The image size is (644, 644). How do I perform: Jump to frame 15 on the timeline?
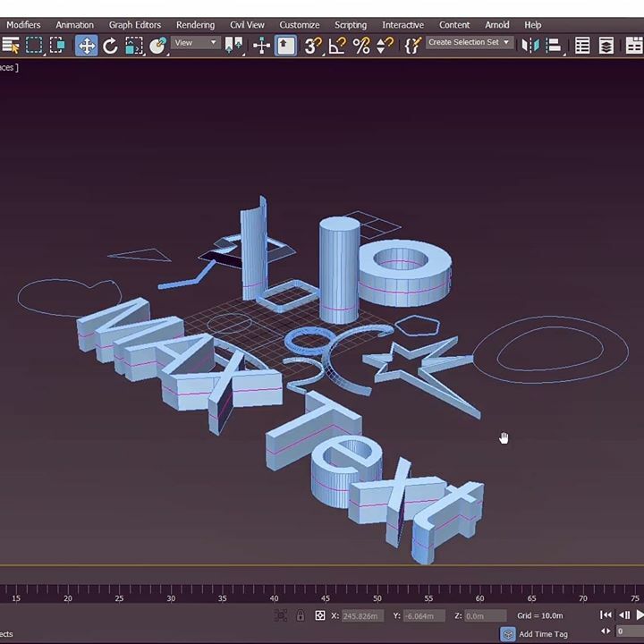point(16,598)
